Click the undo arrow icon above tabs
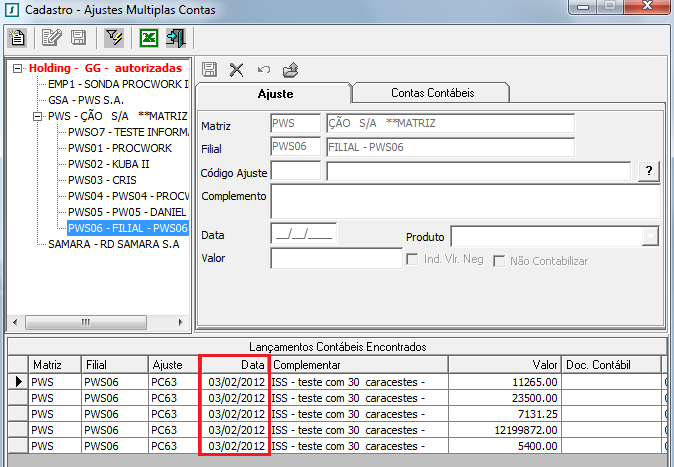This screenshot has height=467, width=674. [x=263, y=69]
